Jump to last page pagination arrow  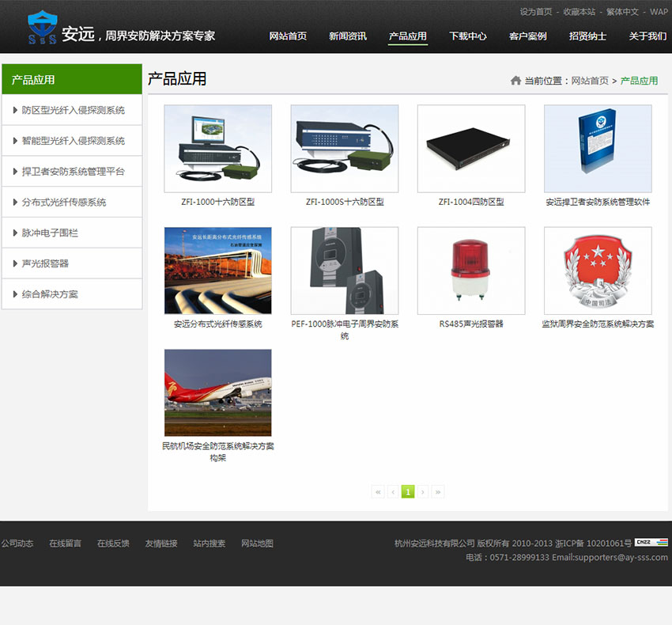pyautogui.click(x=438, y=492)
